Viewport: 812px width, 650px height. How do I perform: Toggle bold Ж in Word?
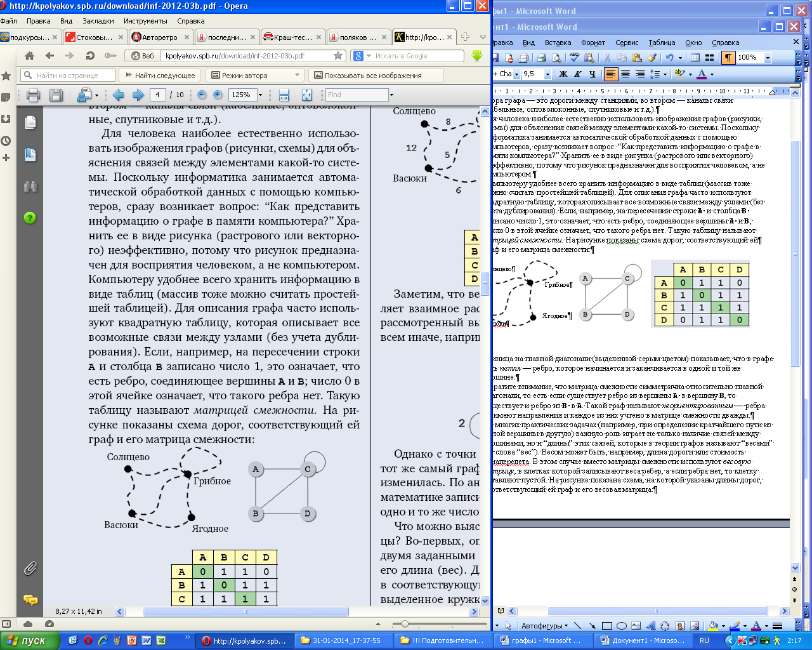point(563,74)
